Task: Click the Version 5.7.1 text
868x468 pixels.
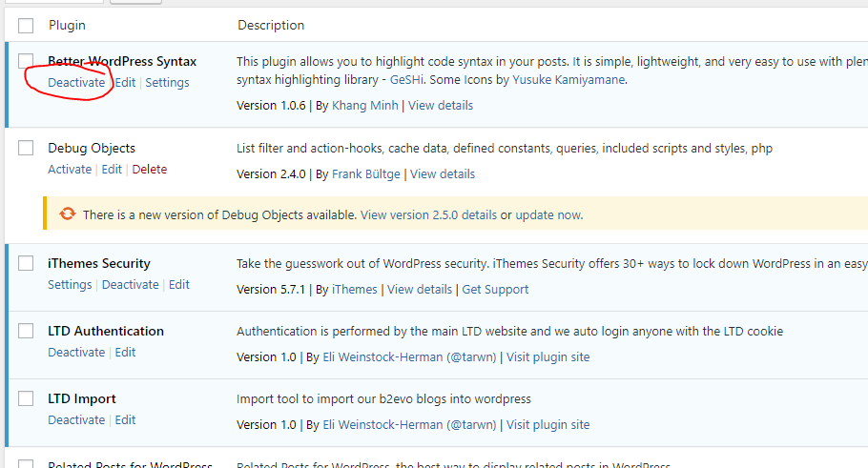Action: click(271, 290)
